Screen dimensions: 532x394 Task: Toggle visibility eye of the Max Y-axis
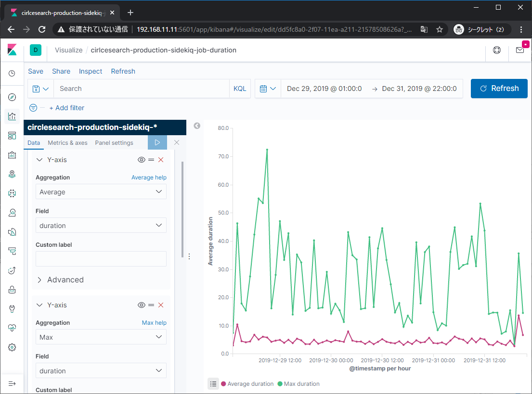point(142,305)
